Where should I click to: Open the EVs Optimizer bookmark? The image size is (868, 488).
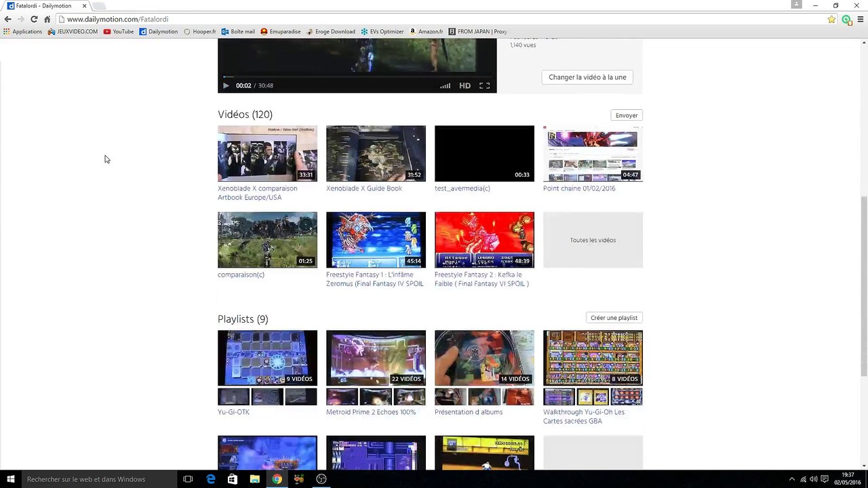[x=382, y=31]
